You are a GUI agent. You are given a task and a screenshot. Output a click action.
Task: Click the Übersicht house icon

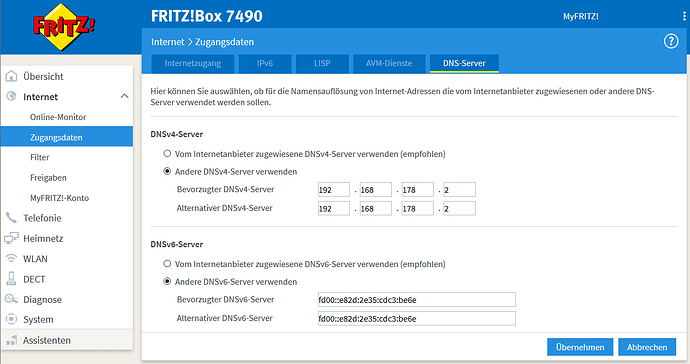[11, 76]
